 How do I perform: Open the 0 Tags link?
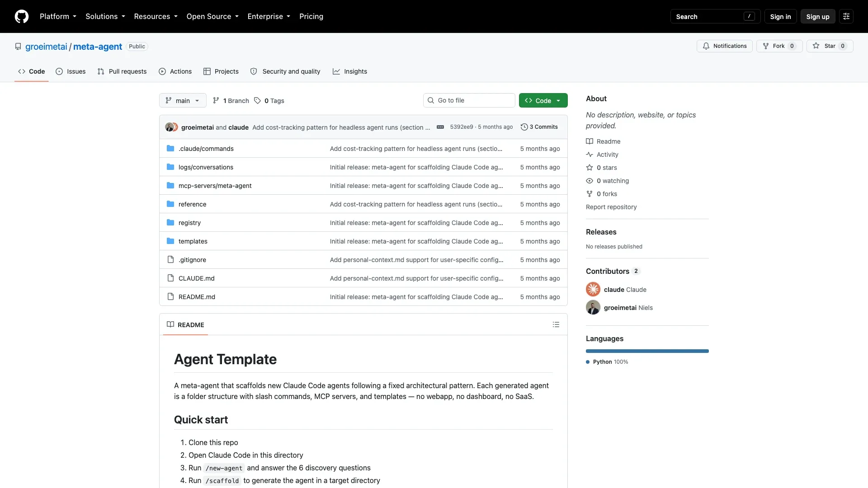[269, 101]
